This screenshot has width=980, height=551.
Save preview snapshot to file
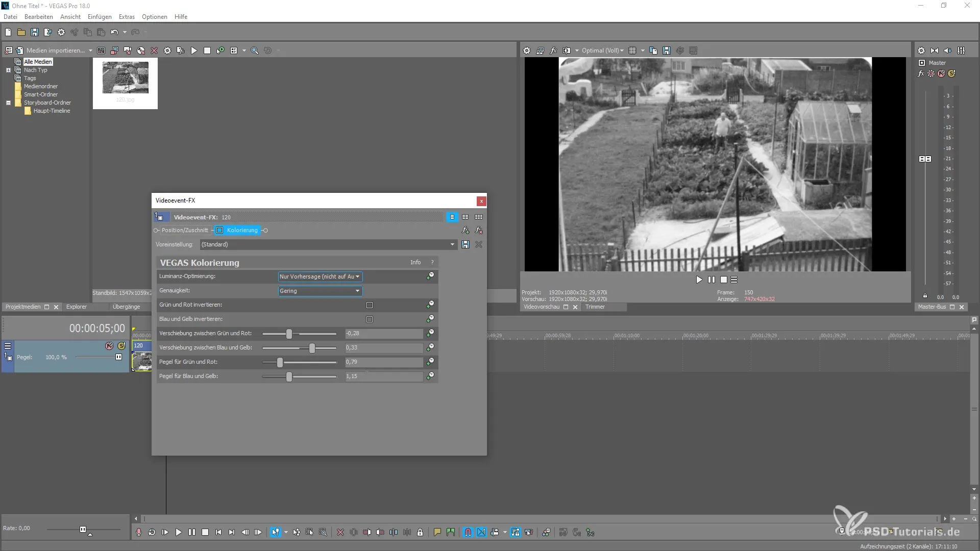coord(667,51)
